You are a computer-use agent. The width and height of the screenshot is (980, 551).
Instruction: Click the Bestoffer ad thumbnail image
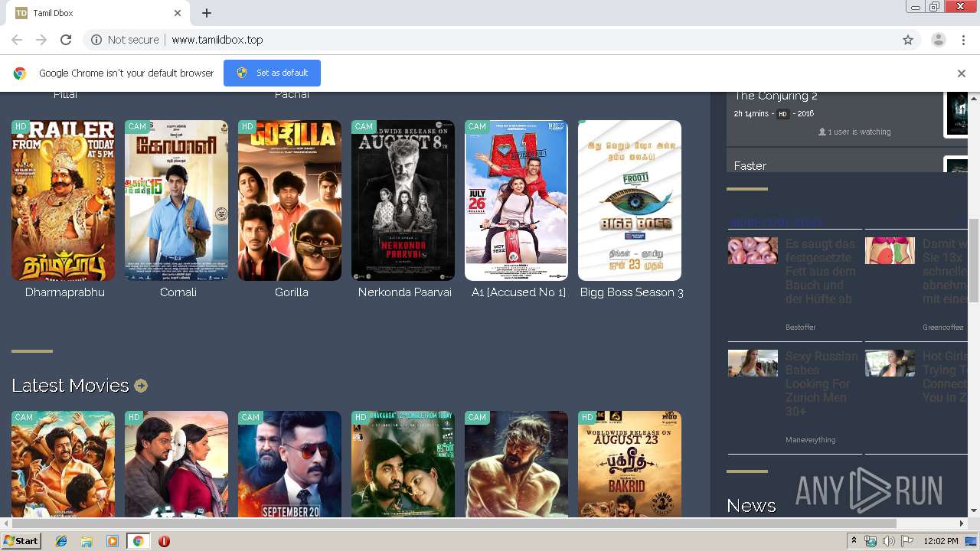(x=753, y=251)
